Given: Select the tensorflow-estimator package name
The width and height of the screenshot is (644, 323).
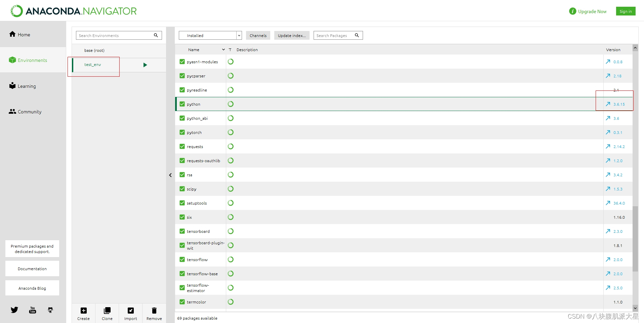Looking at the screenshot, I should 198,288.
